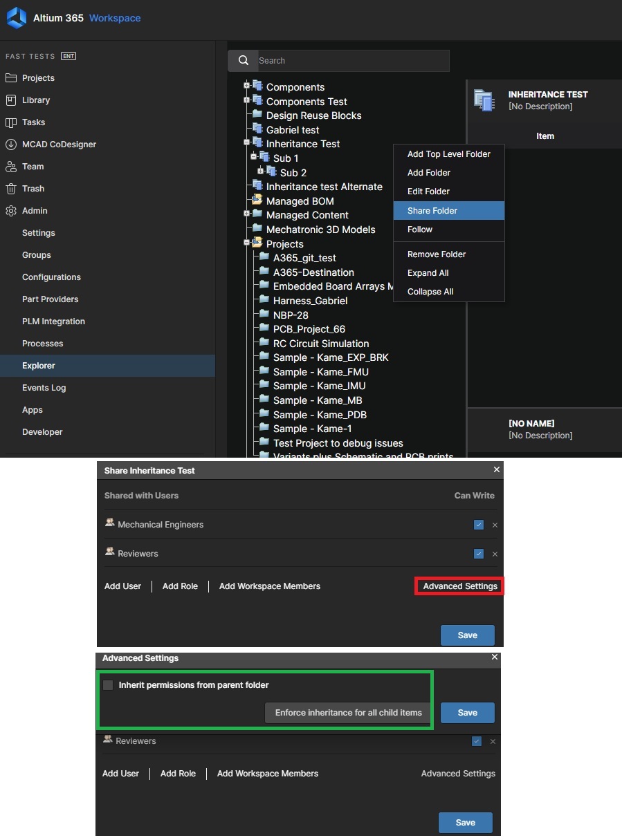The image size is (622, 840).
Task: Remove Reviewers in Share Inheritance Test dialog
Action: (x=495, y=554)
